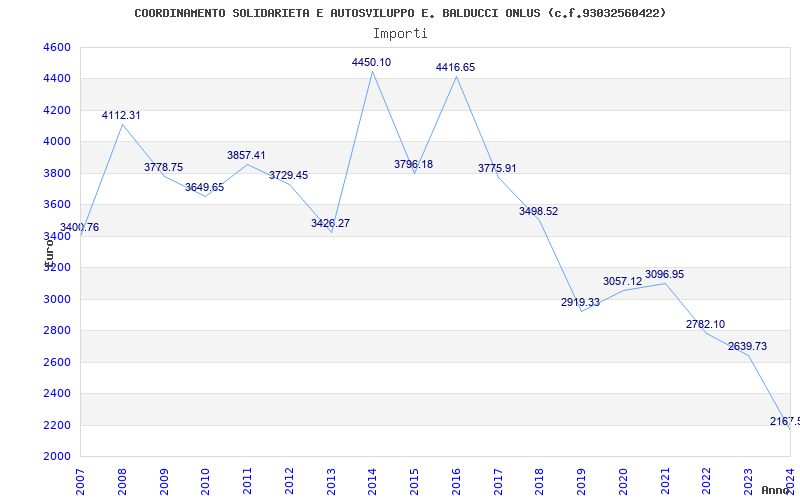Select the data label 3857.41

pyautogui.click(x=246, y=156)
